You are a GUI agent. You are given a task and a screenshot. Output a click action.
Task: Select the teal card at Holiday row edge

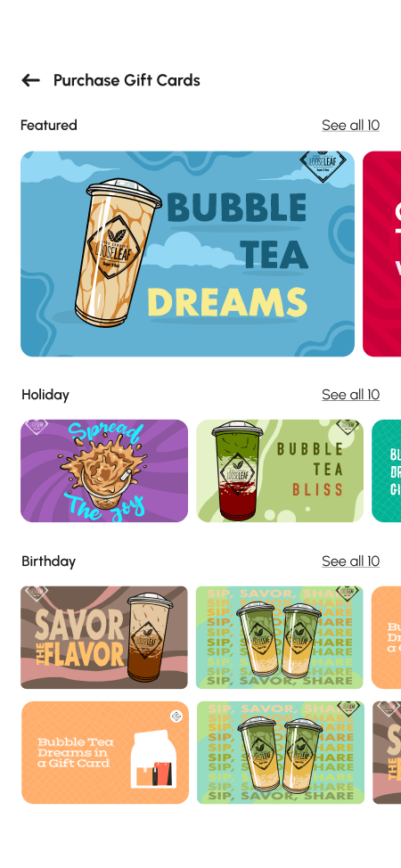[387, 471]
